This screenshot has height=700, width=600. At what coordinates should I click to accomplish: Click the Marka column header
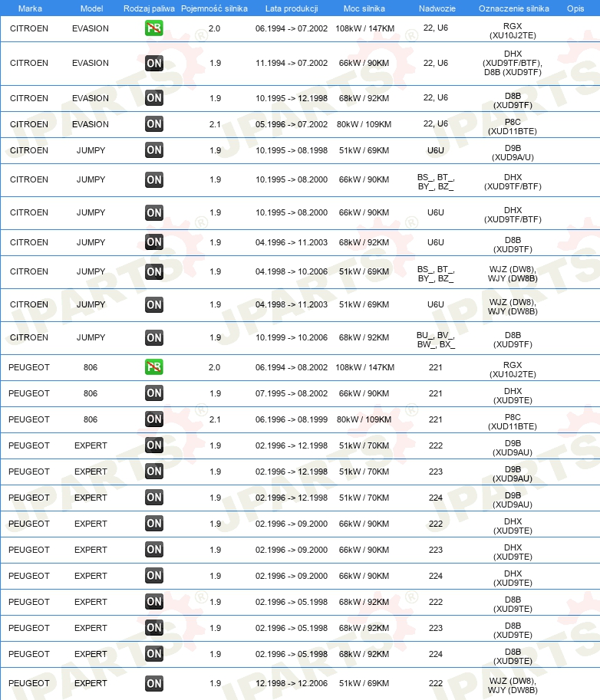tap(30, 8)
